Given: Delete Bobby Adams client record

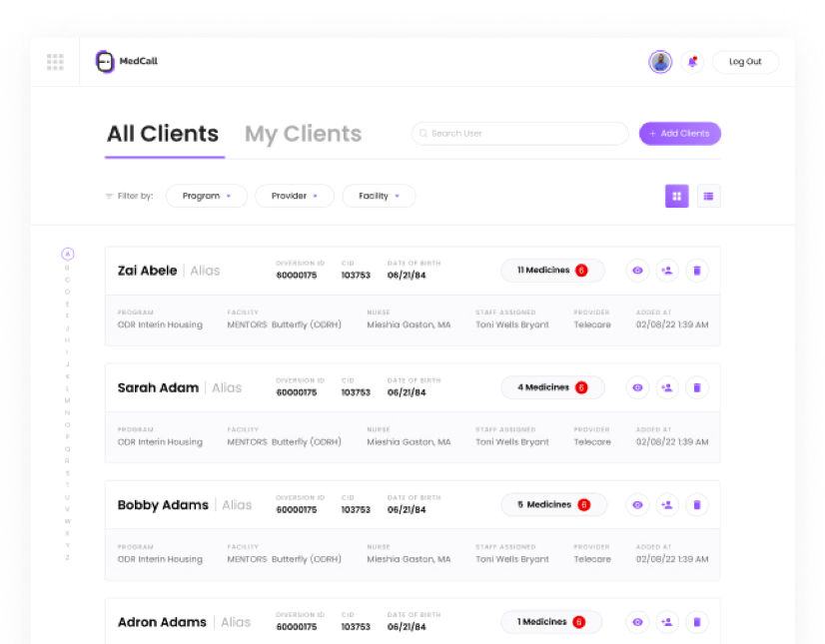Looking at the screenshot, I should click(697, 505).
